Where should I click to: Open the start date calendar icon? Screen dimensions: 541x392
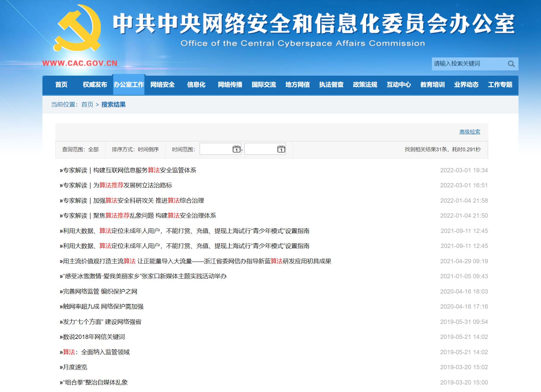click(x=236, y=149)
